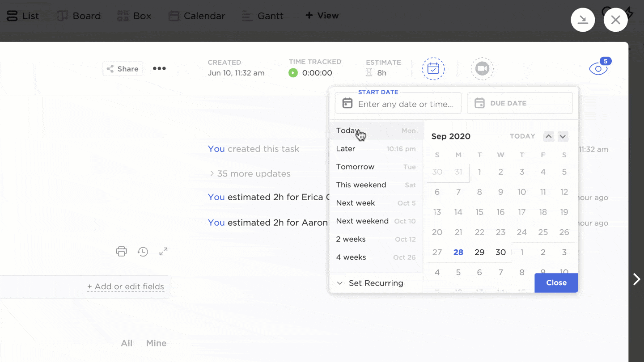Viewport: 644px width, 362px height.
Task: Open the Due Date calendar icon
Action: 479,103
